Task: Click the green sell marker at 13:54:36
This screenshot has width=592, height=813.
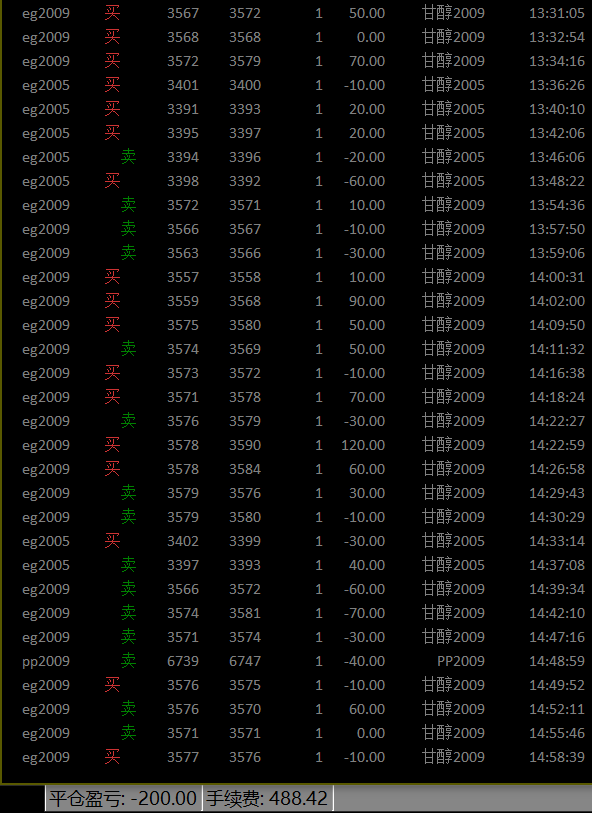Action: point(129,205)
